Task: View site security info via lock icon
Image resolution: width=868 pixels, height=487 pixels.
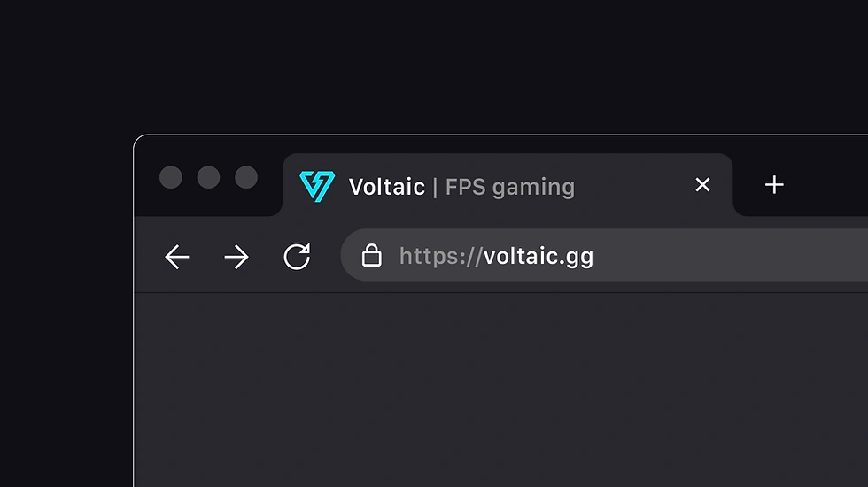Action: click(x=372, y=257)
